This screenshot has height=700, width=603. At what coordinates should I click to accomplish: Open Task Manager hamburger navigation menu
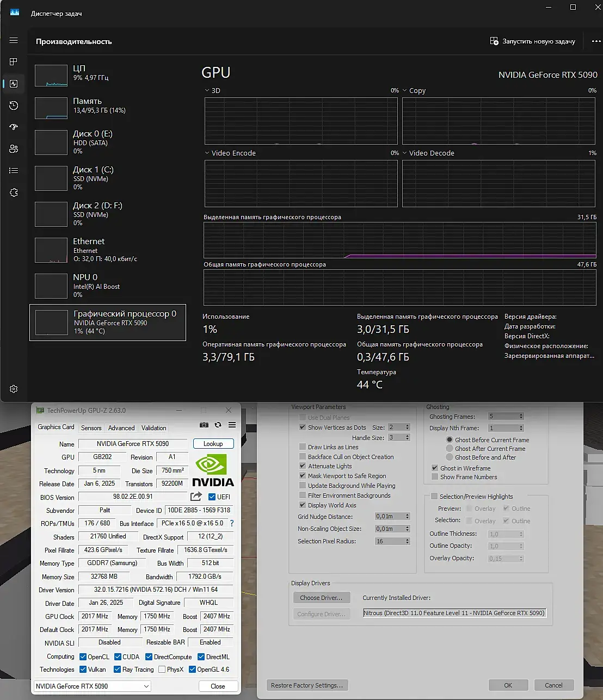(x=14, y=41)
